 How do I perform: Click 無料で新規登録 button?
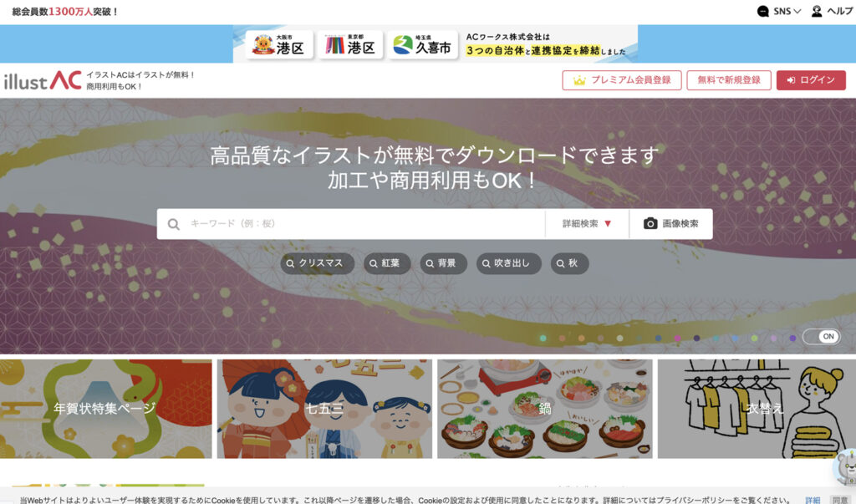coord(729,80)
